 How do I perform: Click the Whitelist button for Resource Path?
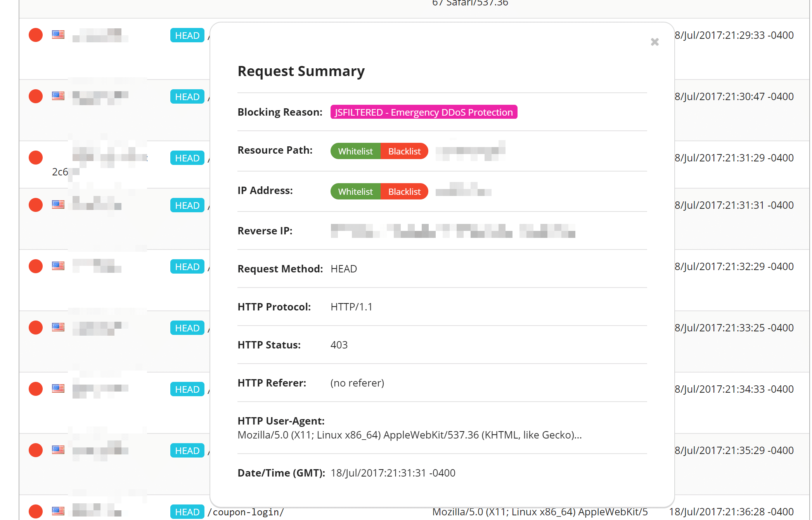(354, 151)
